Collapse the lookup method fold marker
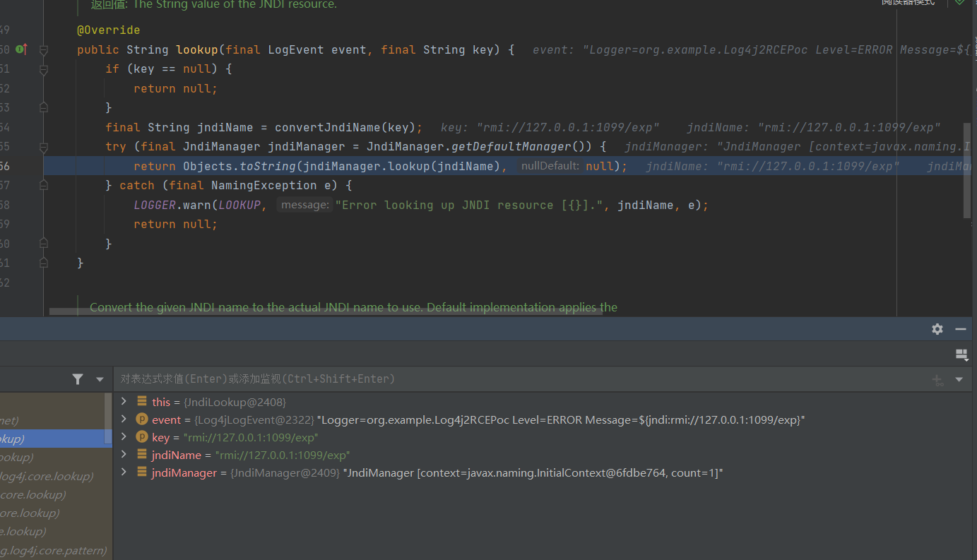This screenshot has width=977, height=560. (x=43, y=50)
